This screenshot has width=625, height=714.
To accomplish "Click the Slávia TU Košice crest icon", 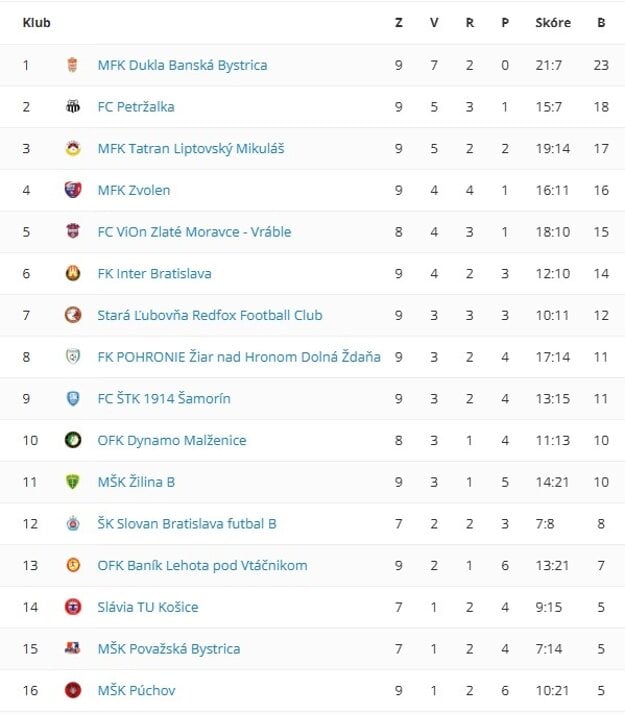I will tap(72, 607).
